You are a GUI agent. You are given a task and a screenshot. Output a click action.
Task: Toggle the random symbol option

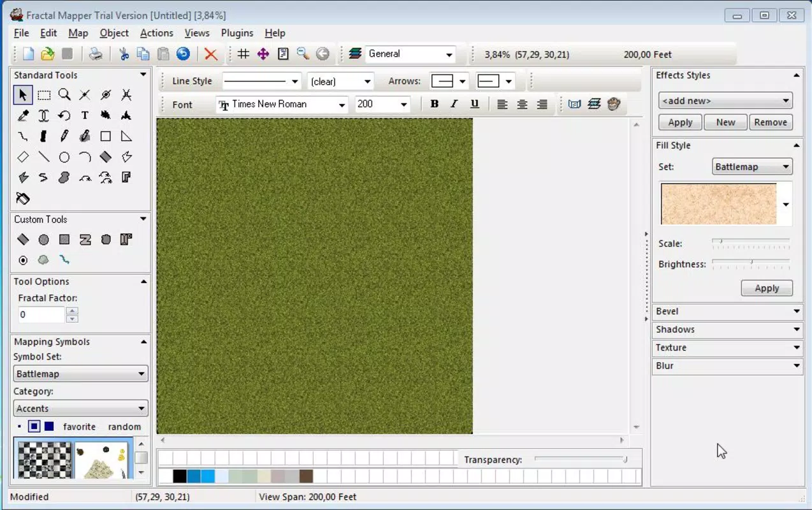(x=124, y=426)
